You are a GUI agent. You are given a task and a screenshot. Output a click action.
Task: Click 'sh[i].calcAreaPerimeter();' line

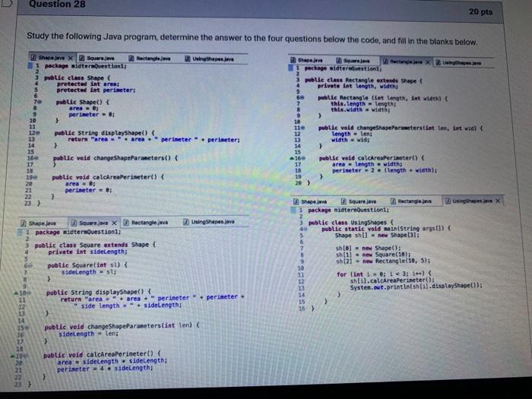click(x=393, y=280)
